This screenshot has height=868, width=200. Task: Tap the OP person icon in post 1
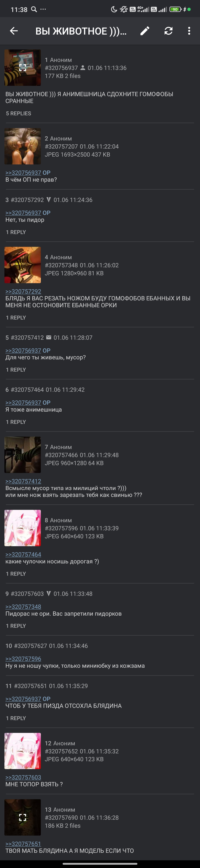click(x=83, y=68)
